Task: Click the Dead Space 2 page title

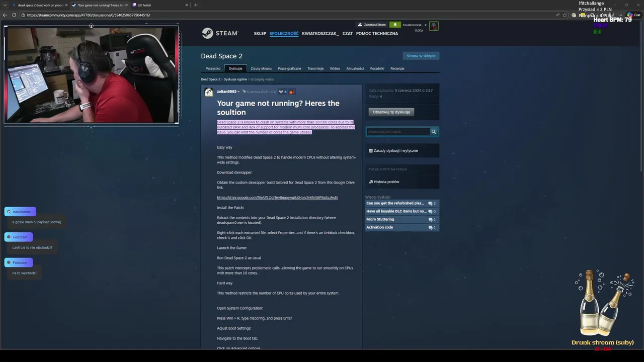Action: click(221, 56)
